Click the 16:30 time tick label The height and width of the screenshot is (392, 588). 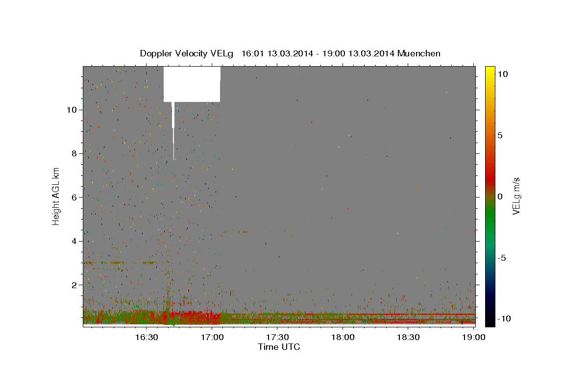pos(147,337)
